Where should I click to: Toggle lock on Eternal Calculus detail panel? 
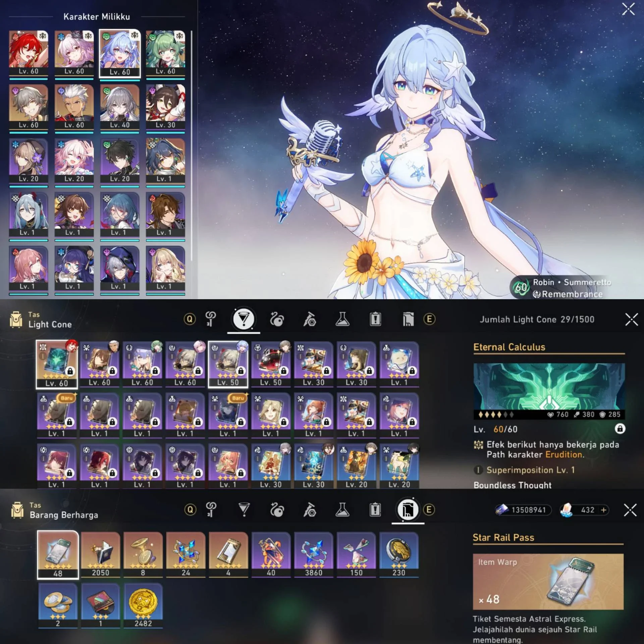(620, 429)
